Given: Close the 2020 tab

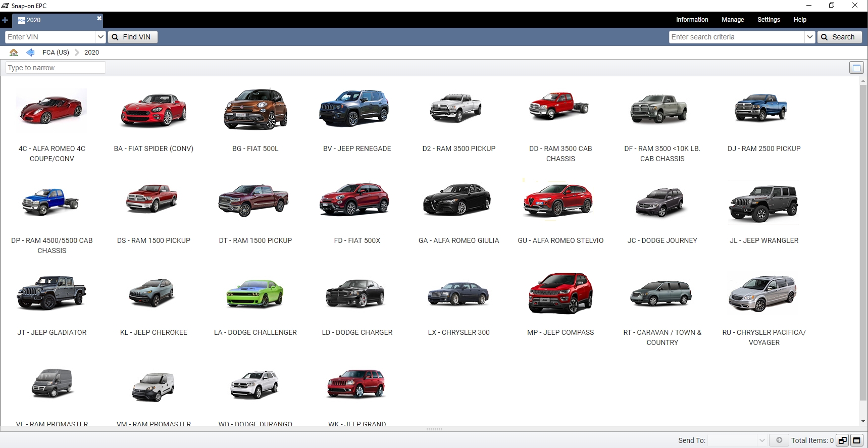Looking at the screenshot, I should tap(99, 18).
